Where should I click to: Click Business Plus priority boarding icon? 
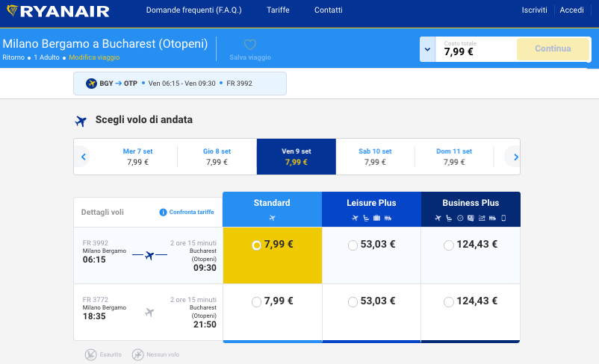(492, 218)
